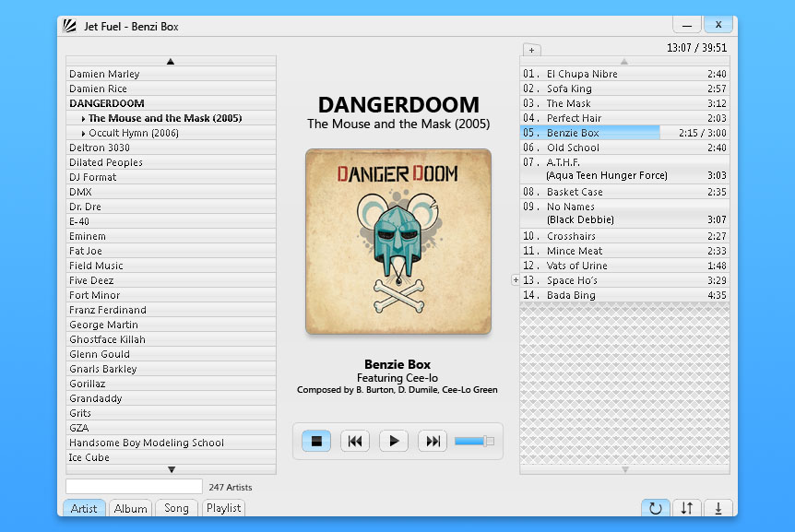Select artist Dr. Dre
795x532 pixels.
[x=171, y=207]
